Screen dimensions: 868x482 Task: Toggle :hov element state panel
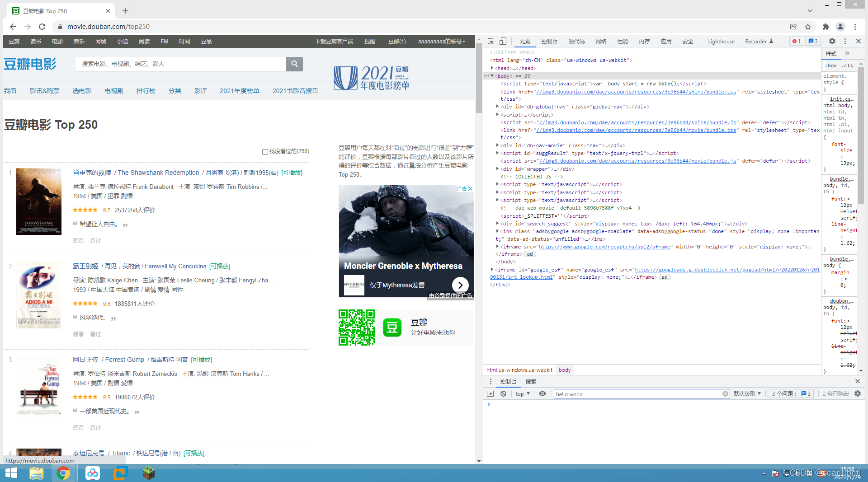point(831,66)
